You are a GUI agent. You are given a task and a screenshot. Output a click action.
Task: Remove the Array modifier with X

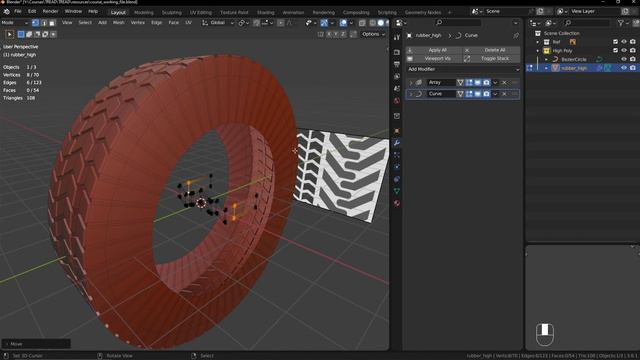(x=504, y=82)
